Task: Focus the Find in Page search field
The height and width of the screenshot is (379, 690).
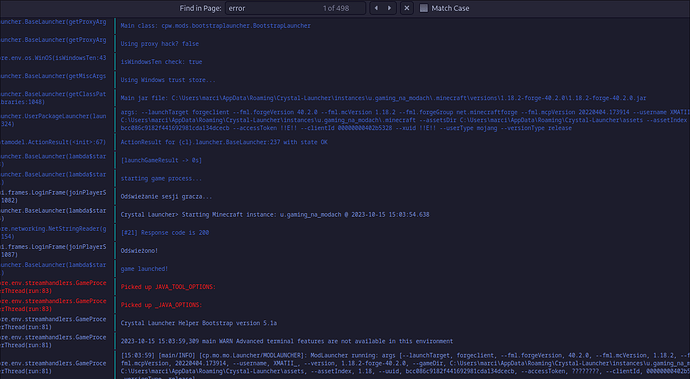Action: [295, 8]
